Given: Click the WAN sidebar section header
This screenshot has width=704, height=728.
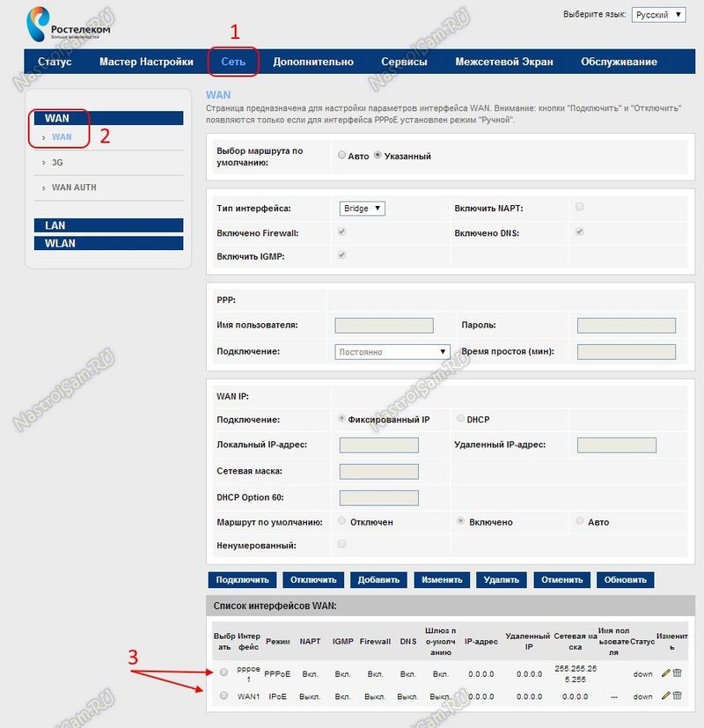Looking at the screenshot, I should point(108,118).
